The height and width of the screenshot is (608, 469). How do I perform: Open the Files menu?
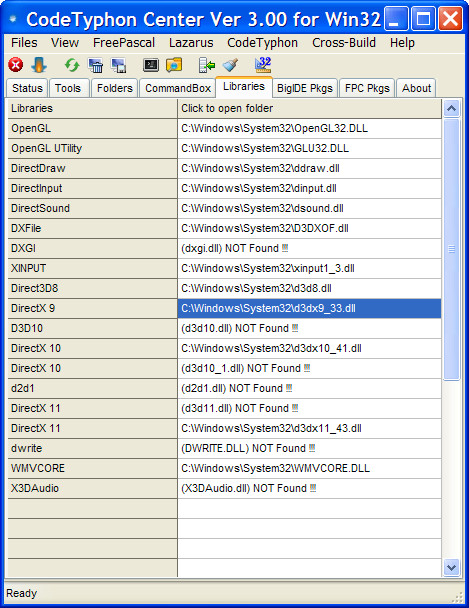(24, 43)
